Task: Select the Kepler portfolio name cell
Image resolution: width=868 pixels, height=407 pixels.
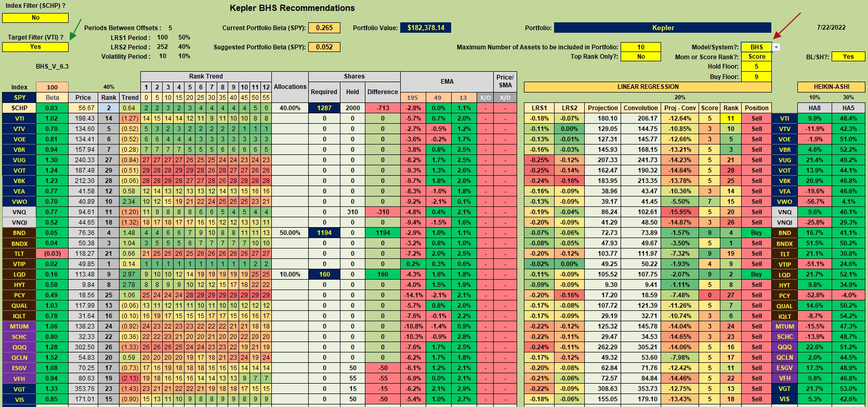Action: point(663,28)
